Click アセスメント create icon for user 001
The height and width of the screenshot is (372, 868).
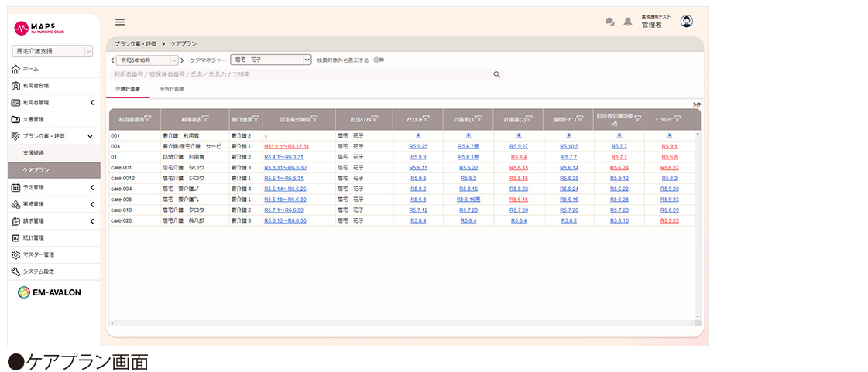tap(418, 135)
